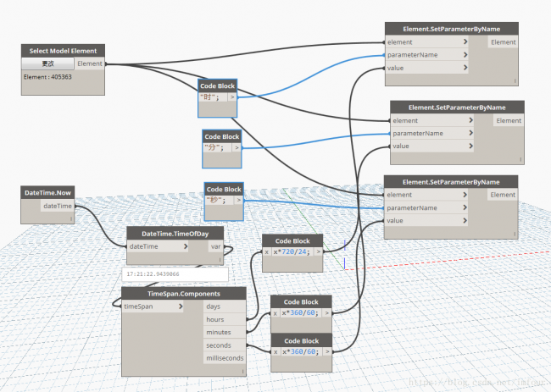Screen dimensions: 551x392
Task: Click Element output port of Select Model Element
Action: pos(91,63)
